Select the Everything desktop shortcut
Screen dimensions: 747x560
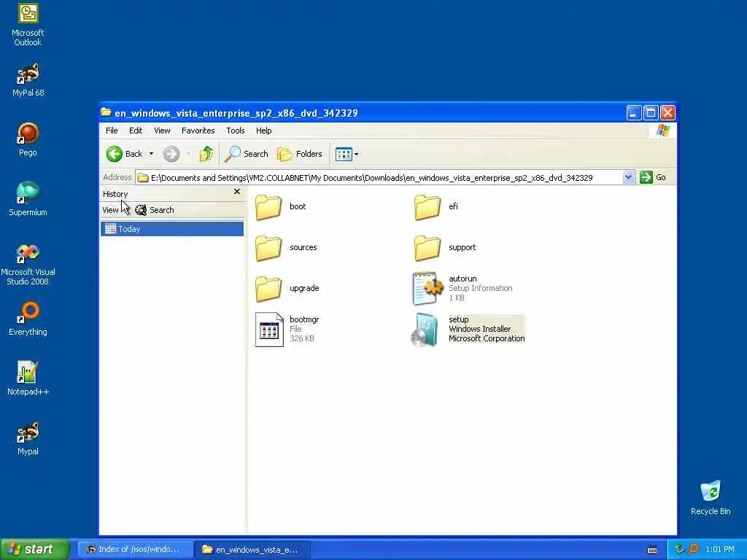28,319
